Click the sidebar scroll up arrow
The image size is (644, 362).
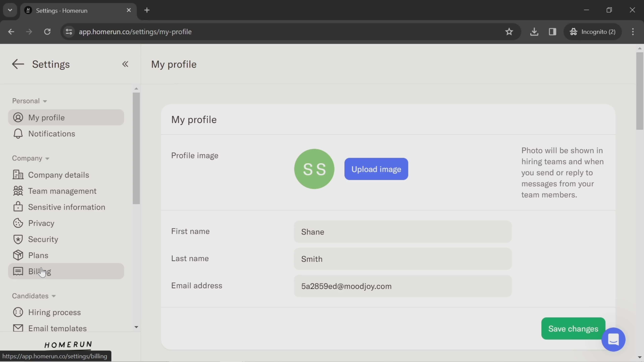pos(136,88)
